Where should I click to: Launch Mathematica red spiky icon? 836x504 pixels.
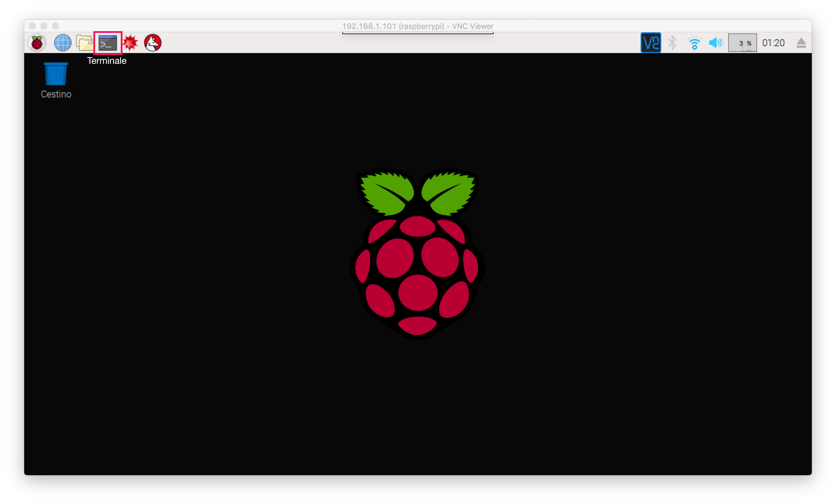pyautogui.click(x=130, y=43)
